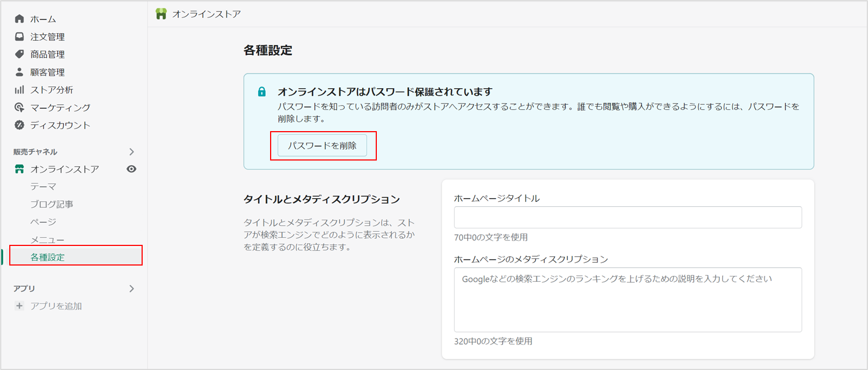This screenshot has height=370, width=868.
Task: Click the ホームページのメタディスクリプション field label
Action: click(x=531, y=260)
